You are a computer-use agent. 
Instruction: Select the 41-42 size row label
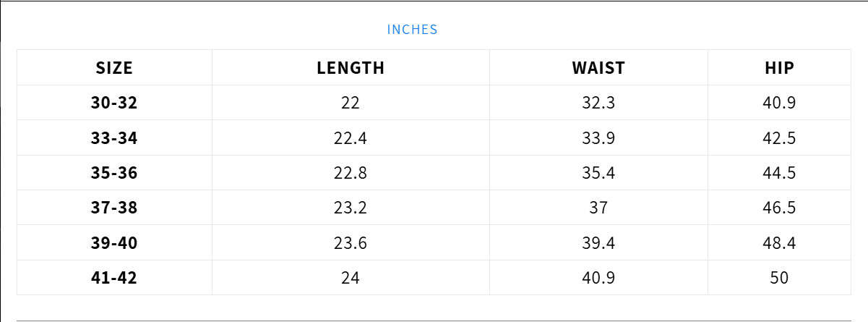[114, 278]
